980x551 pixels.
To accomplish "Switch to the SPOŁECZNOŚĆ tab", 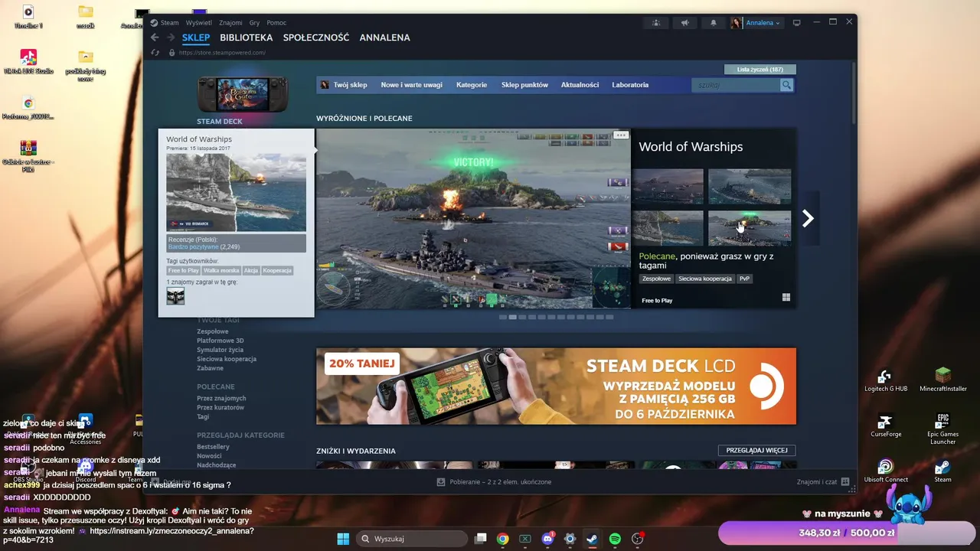I will (x=315, y=37).
